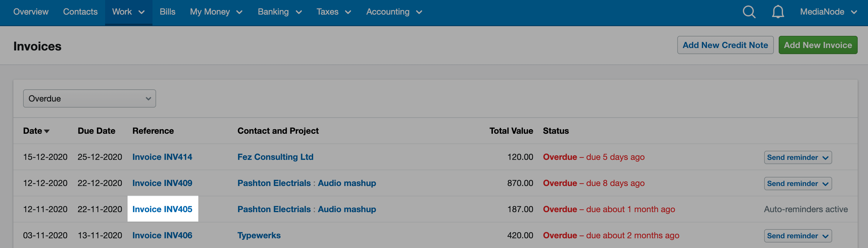
Task: Open the search magnifier icon
Action: 749,12
